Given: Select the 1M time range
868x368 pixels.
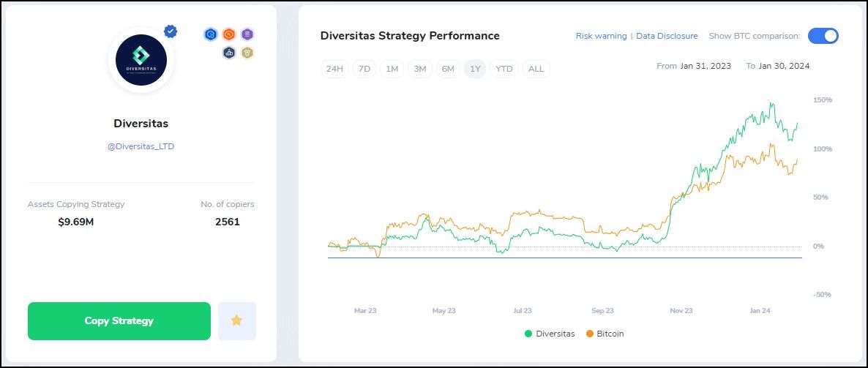Looking at the screenshot, I should [x=392, y=69].
